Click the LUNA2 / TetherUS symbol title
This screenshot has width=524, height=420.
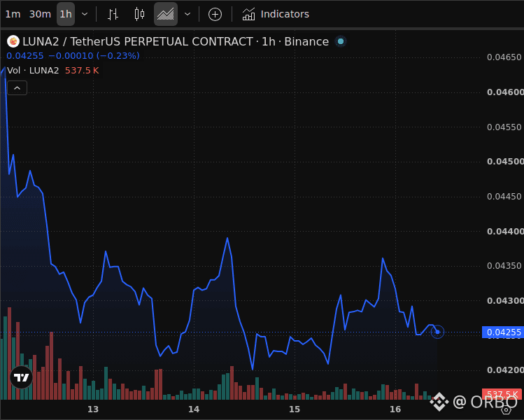point(176,41)
